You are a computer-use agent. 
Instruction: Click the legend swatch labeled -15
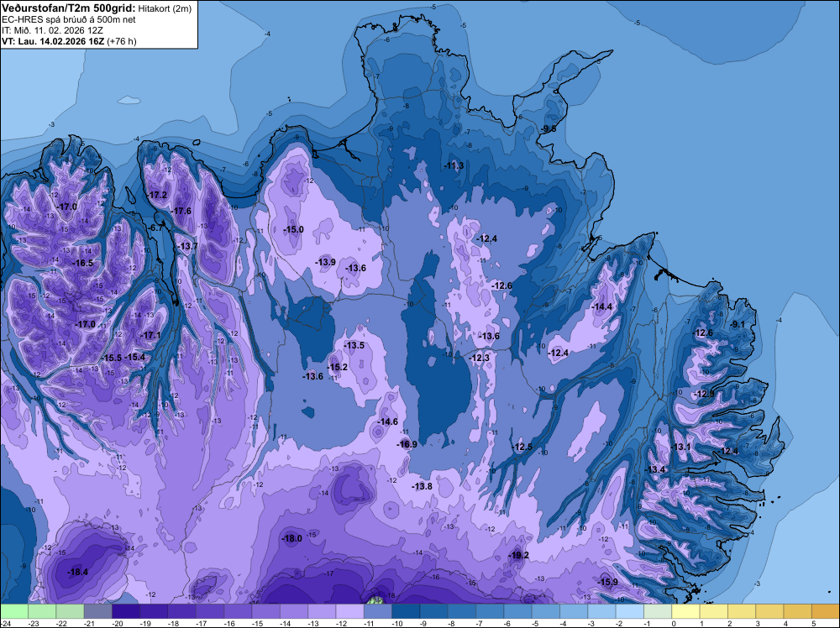pyautogui.click(x=265, y=611)
